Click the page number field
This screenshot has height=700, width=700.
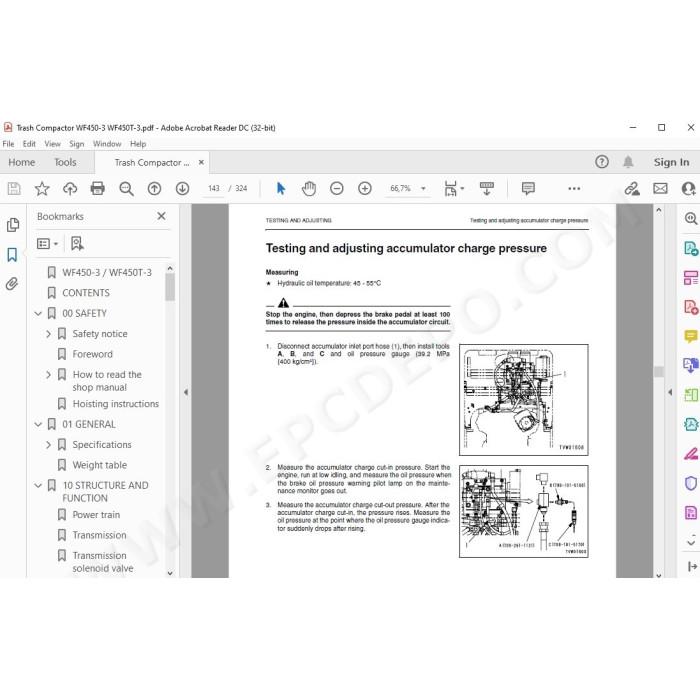pyautogui.click(x=214, y=189)
